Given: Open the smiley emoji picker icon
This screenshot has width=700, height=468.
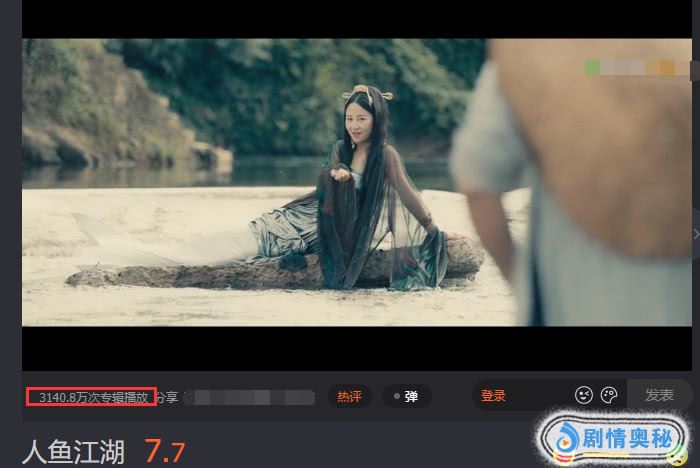Looking at the screenshot, I should coord(584,396).
